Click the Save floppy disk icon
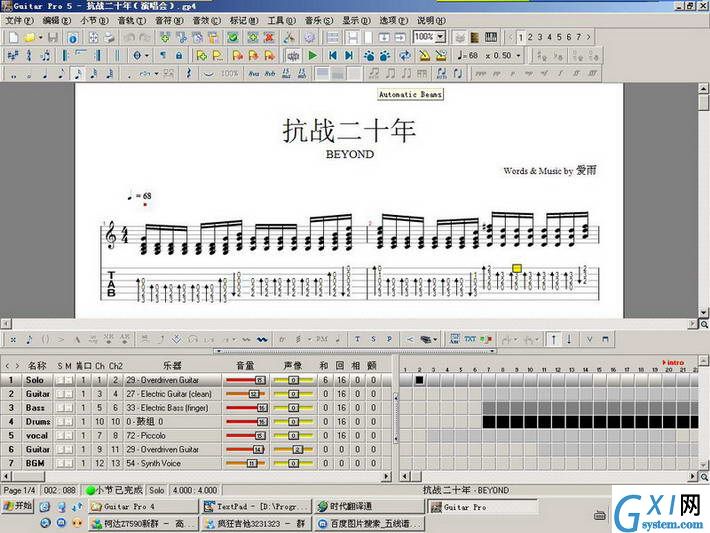The width and height of the screenshot is (710, 533). 53,38
